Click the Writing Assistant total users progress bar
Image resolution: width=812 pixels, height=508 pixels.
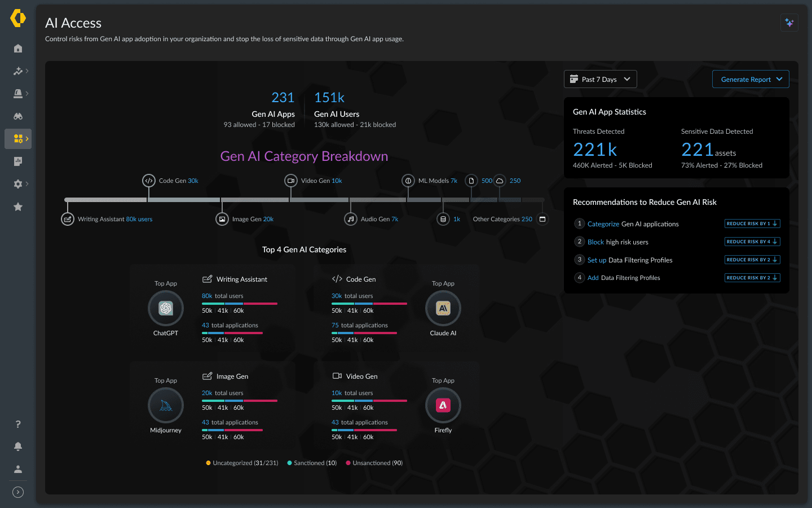pyautogui.click(x=240, y=304)
